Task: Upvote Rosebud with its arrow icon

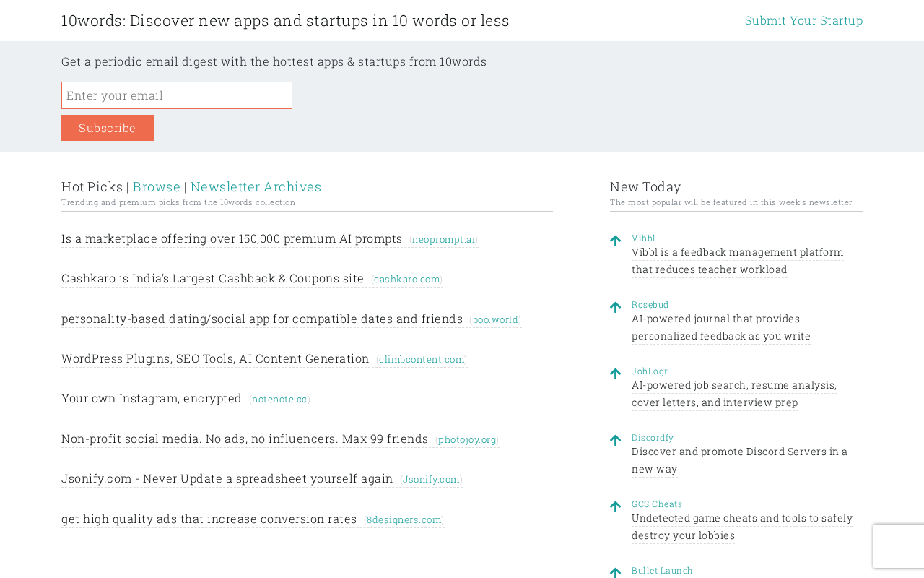Action: coord(615,308)
